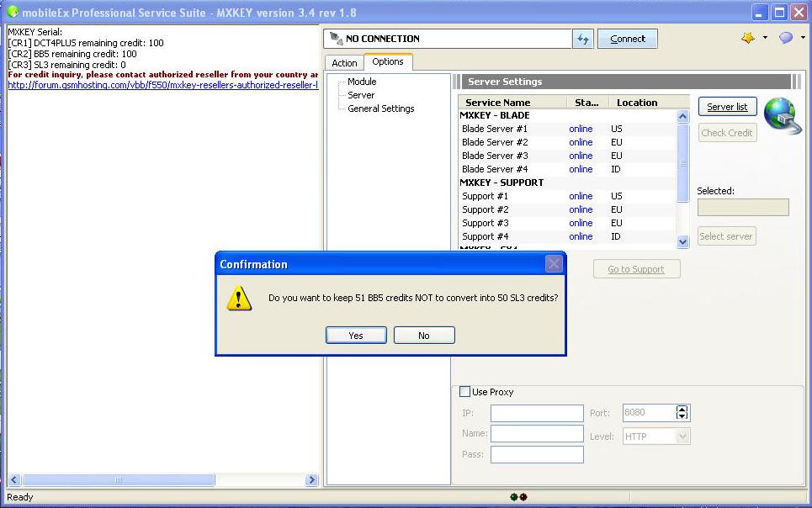The image size is (812, 508).
Task: Click the yellow star favorites icon
Action: 748,38
